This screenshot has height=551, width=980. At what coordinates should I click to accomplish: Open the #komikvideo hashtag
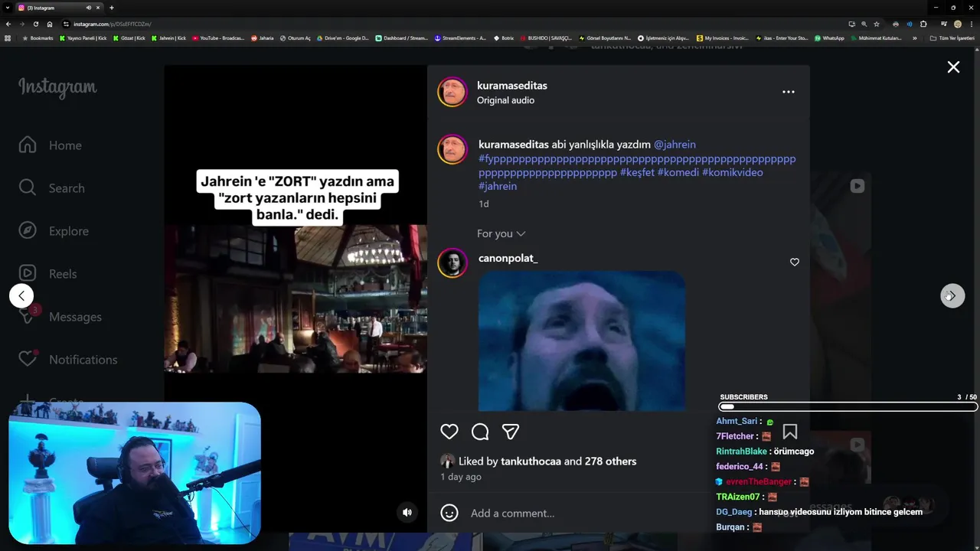click(x=733, y=172)
